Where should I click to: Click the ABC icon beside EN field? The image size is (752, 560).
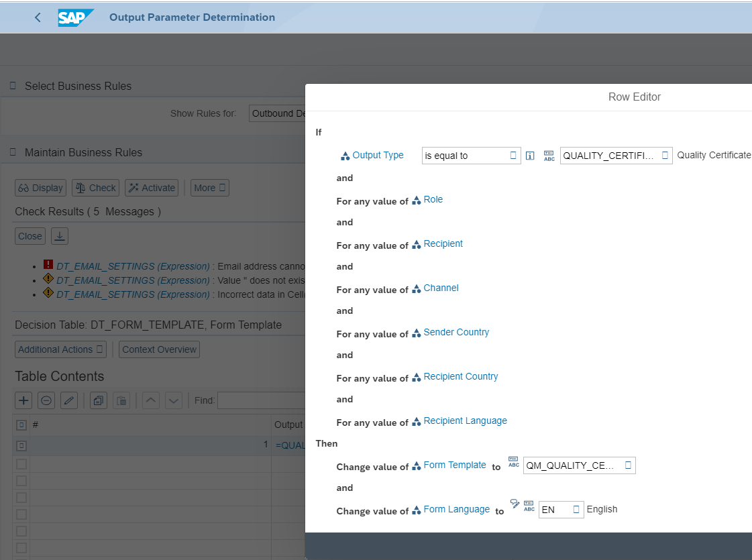tap(529, 506)
